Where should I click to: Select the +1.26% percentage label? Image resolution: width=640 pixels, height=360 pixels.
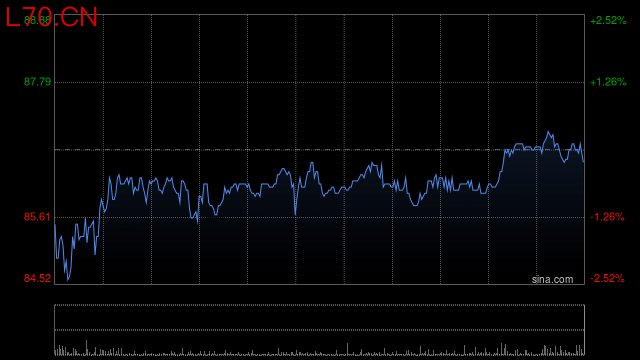(x=608, y=82)
